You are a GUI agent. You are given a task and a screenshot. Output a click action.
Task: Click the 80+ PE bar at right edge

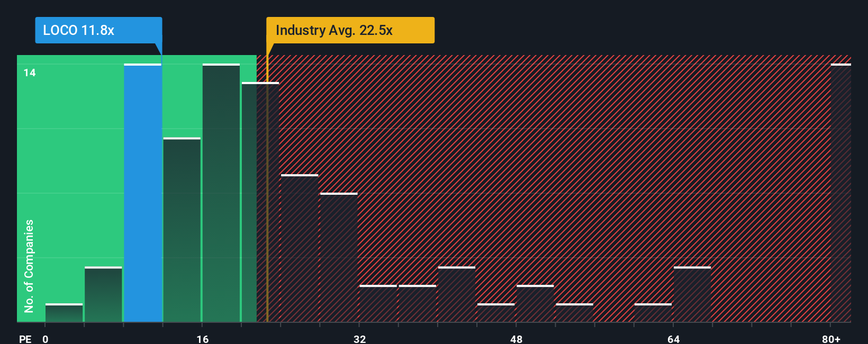click(x=841, y=193)
